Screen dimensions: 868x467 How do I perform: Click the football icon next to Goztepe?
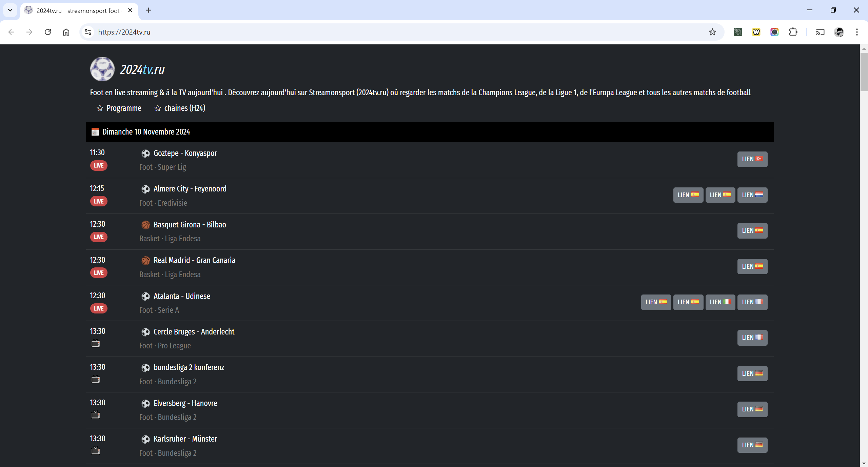[145, 153]
